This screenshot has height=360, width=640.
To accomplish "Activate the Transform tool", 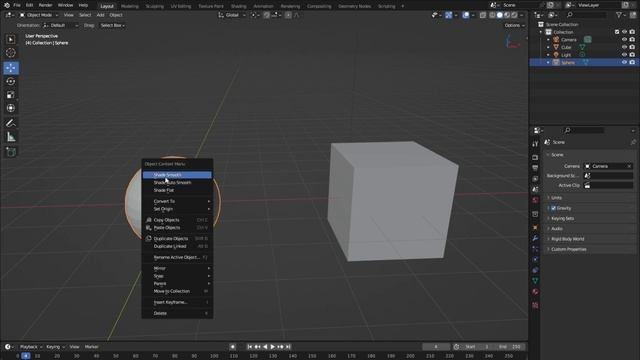I will point(11,108).
